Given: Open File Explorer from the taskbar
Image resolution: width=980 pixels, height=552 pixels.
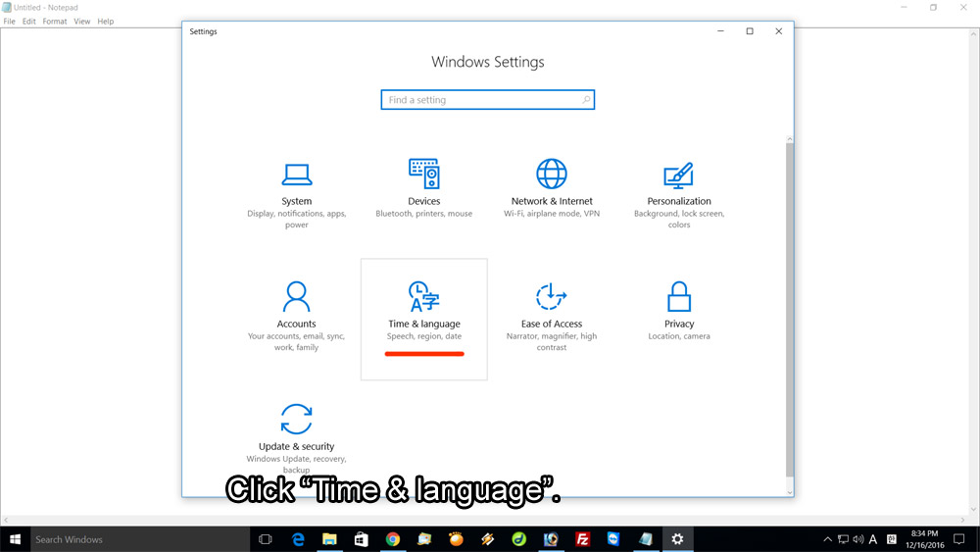Looking at the screenshot, I should coord(329,539).
